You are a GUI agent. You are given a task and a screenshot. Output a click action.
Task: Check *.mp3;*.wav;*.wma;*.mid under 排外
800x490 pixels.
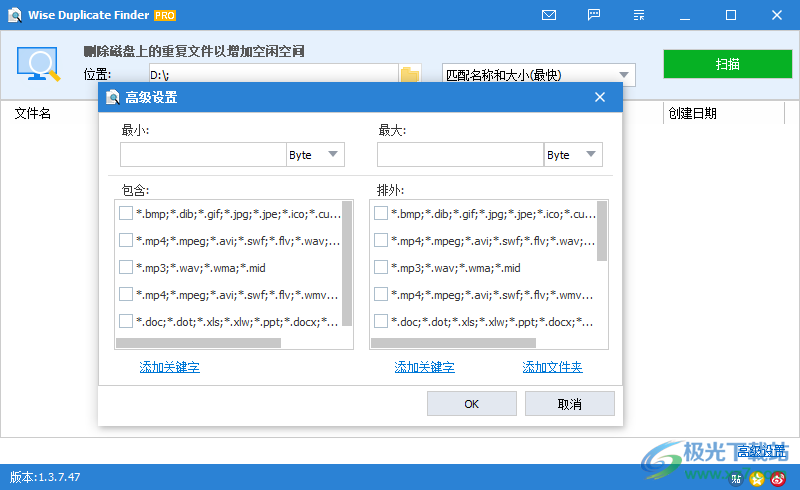(381, 267)
